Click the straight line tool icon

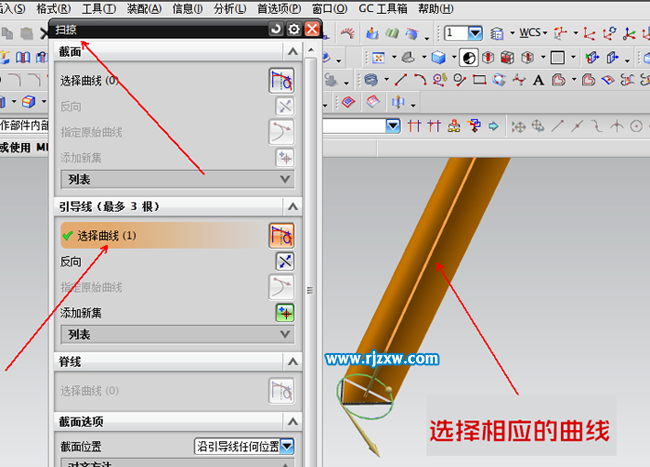coord(400,80)
